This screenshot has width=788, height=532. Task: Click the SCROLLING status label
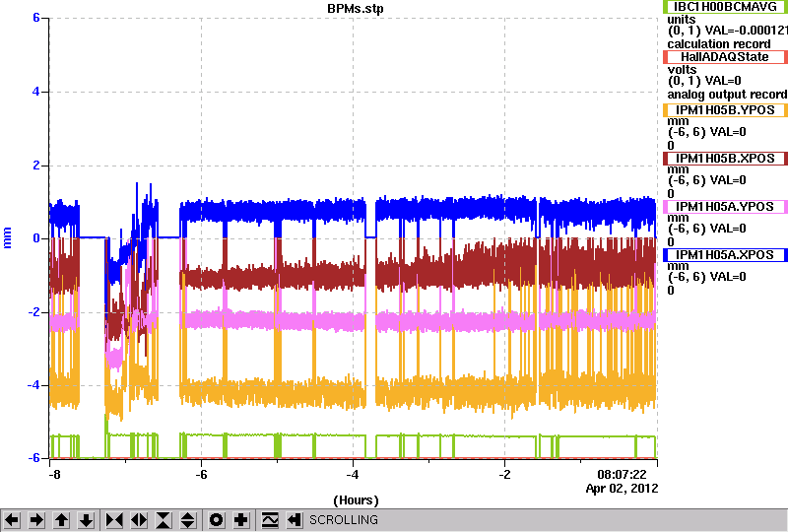344,520
